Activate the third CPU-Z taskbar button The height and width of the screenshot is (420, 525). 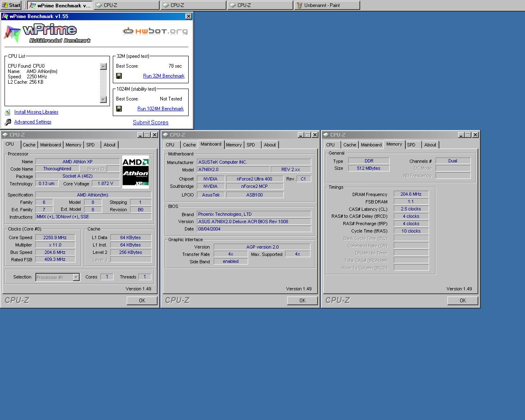[260, 5]
